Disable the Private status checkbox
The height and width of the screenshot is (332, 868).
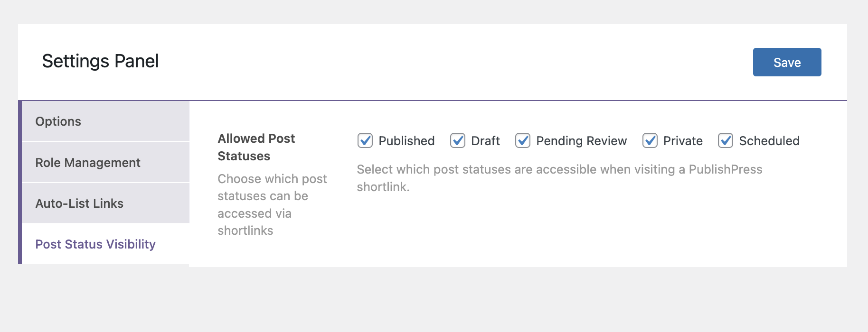(x=650, y=141)
